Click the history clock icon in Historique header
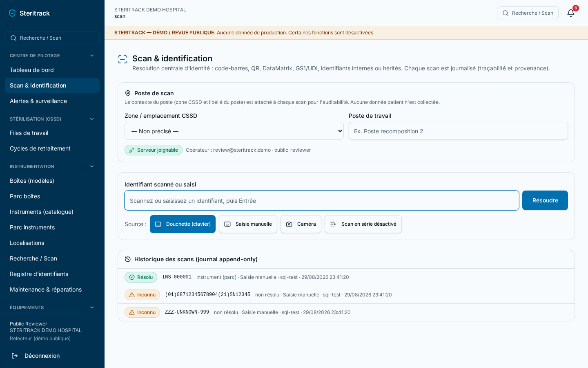 [128, 259]
